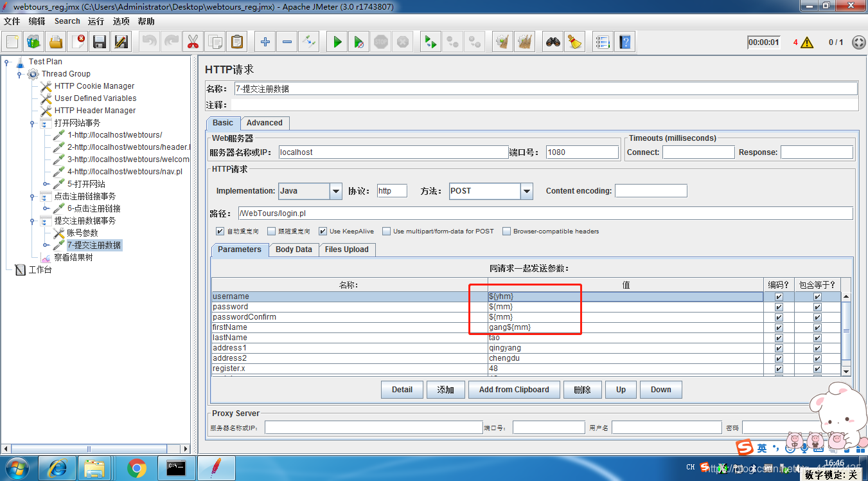868x481 pixels.
Task: Toggle the 自动重定向 checkbox
Action: click(220, 231)
